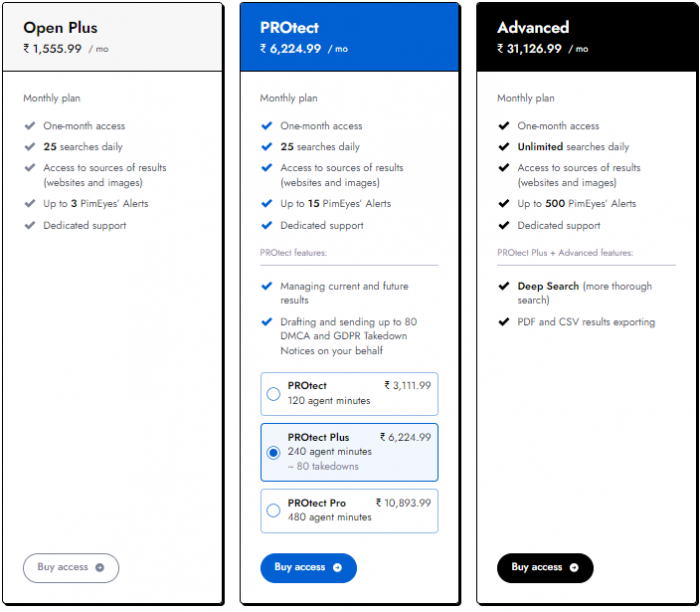Click the arrow icon in PROtect Buy access
Viewport: 700px width, 612px height.
tap(338, 567)
